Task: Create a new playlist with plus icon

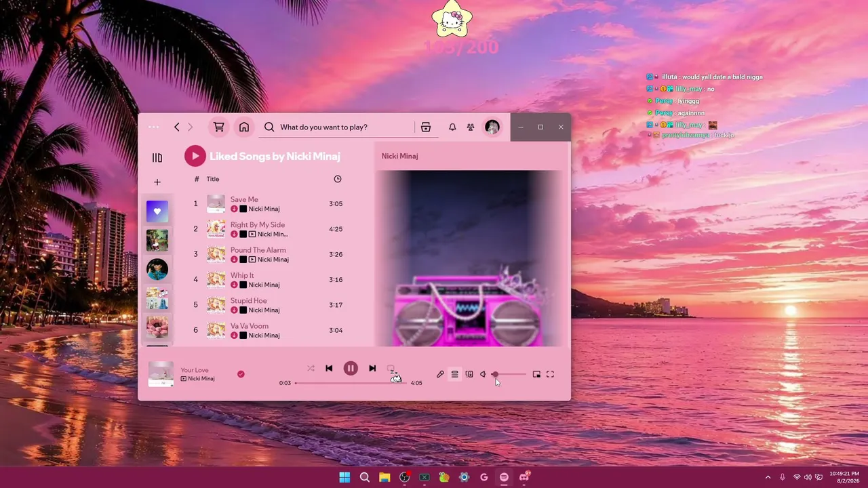Action: click(x=157, y=182)
